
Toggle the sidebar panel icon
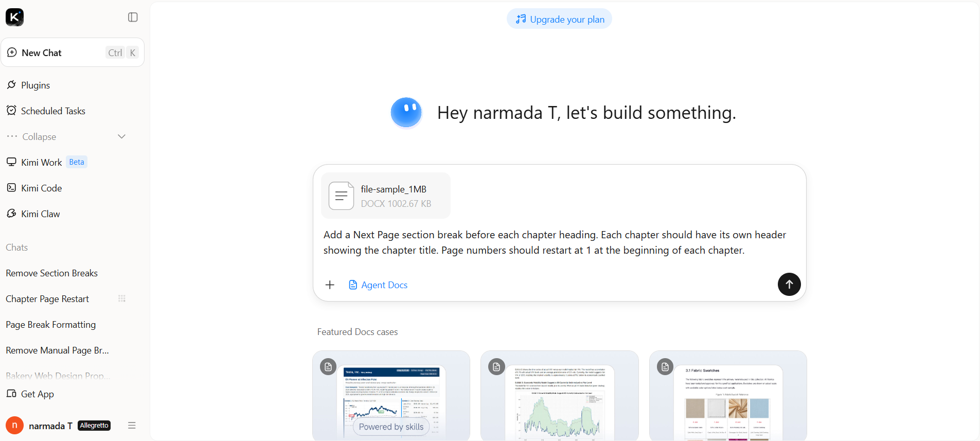pos(133,17)
